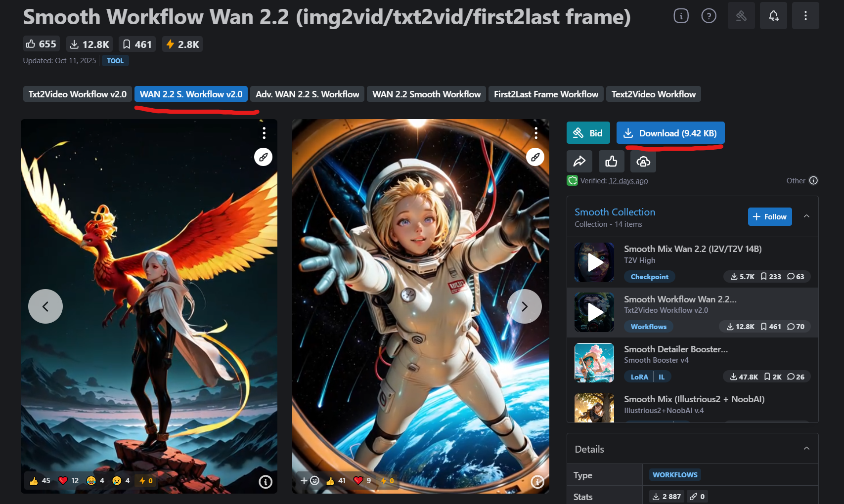Click the info icon next to Other
Image resolution: width=844 pixels, height=504 pixels.
click(813, 181)
